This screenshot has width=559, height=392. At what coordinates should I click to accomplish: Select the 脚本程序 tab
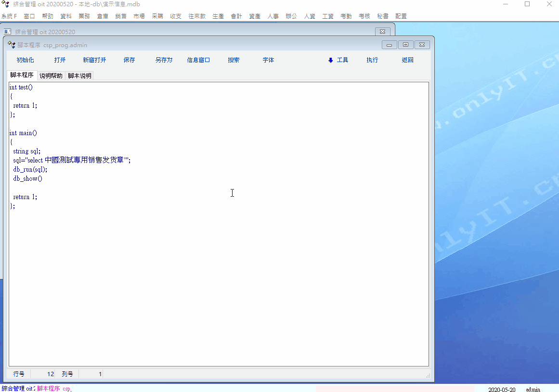tap(22, 76)
